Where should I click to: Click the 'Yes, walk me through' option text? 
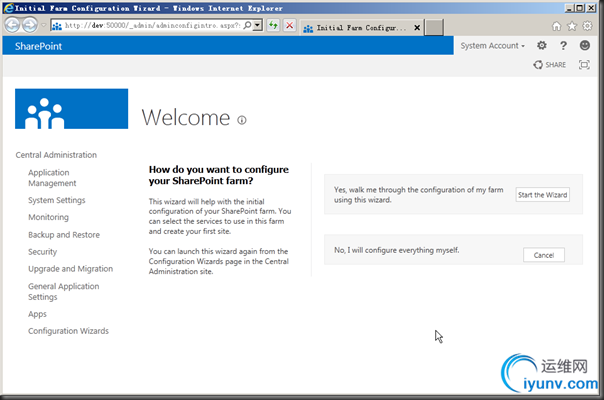pos(418,195)
